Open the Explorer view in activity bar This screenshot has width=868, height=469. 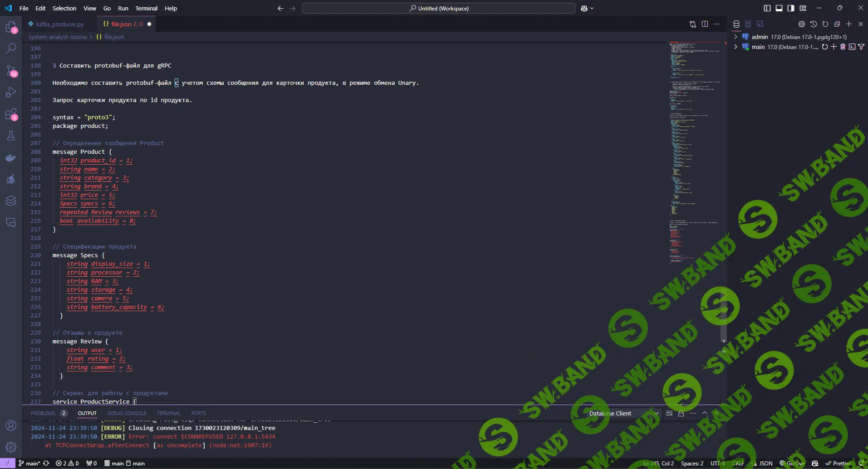(11, 27)
